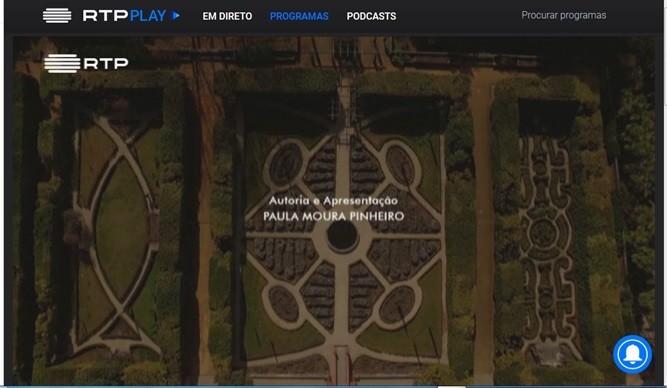Go to the PODCASTS section
Image resolution: width=667 pixels, height=388 pixels.
tap(371, 16)
